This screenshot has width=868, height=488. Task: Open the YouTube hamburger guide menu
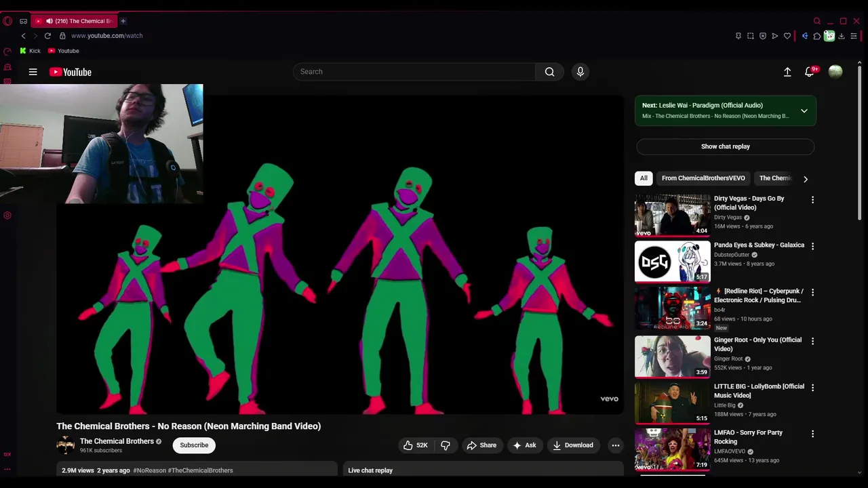(x=33, y=72)
